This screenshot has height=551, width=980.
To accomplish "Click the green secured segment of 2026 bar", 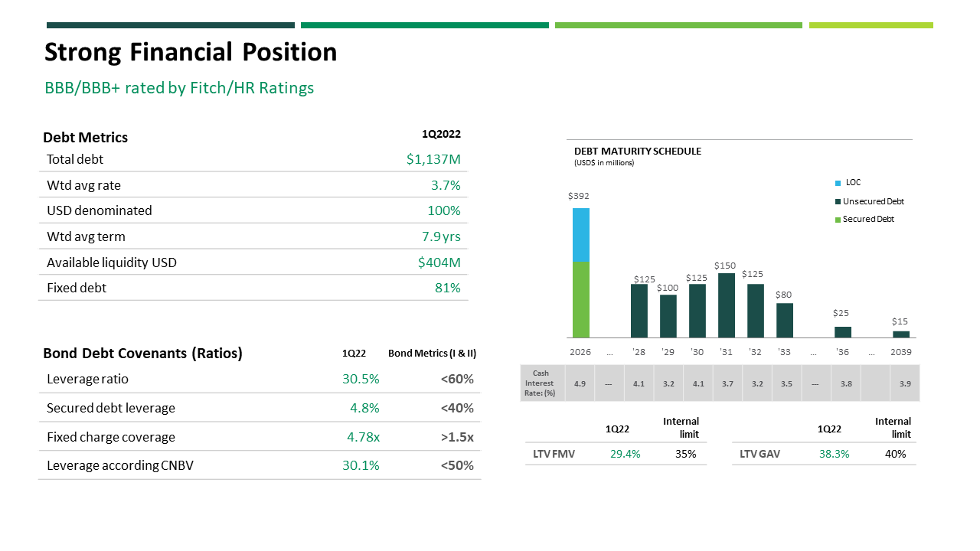I will pos(581,299).
